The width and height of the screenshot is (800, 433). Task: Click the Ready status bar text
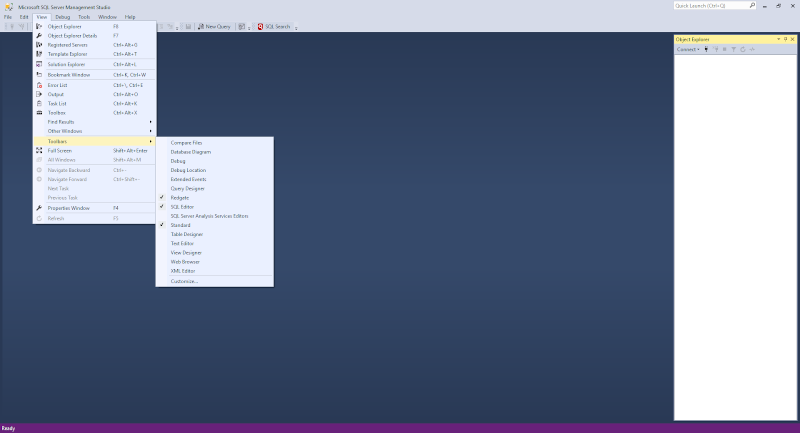tap(8, 428)
